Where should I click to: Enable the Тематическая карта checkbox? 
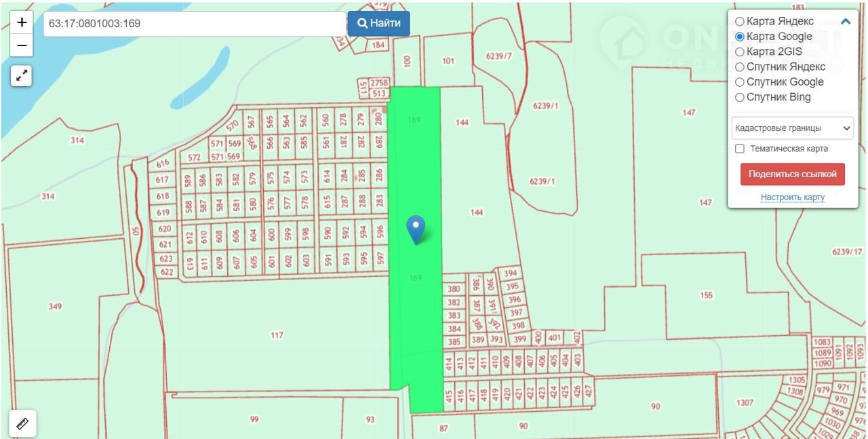(740, 149)
